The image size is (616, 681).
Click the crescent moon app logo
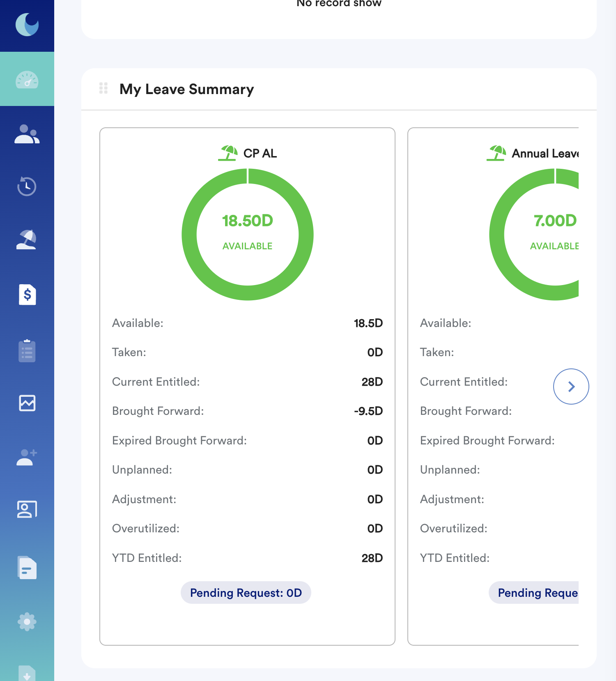tap(27, 25)
